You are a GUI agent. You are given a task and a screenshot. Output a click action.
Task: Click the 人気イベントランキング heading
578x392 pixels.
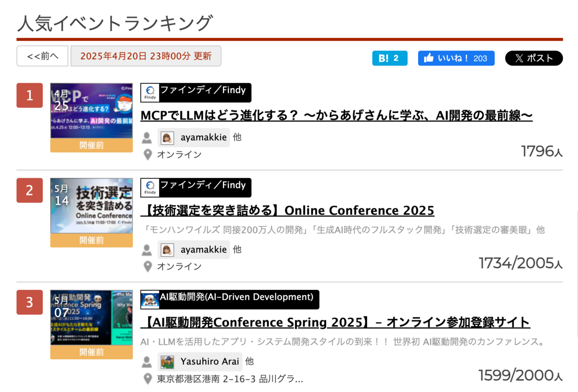(115, 23)
